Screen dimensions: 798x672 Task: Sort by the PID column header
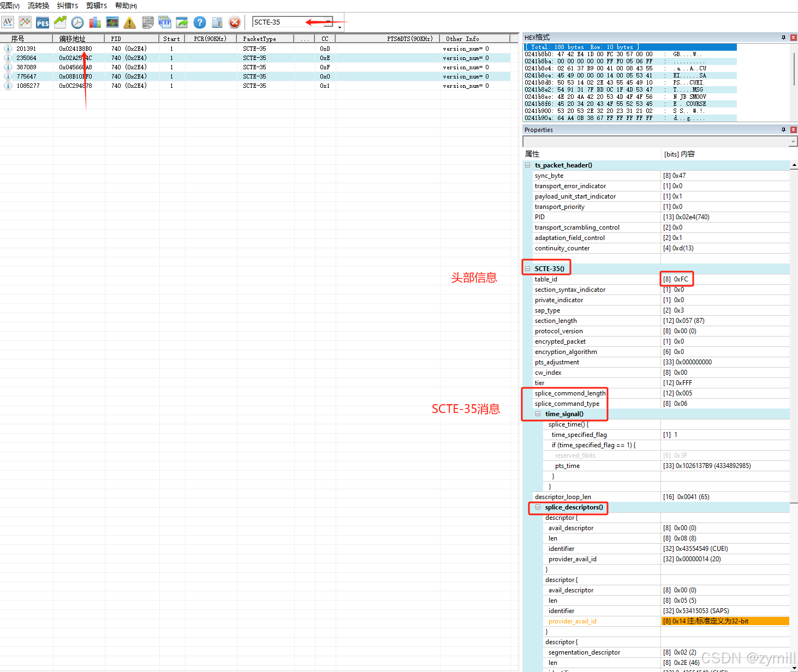coord(132,39)
